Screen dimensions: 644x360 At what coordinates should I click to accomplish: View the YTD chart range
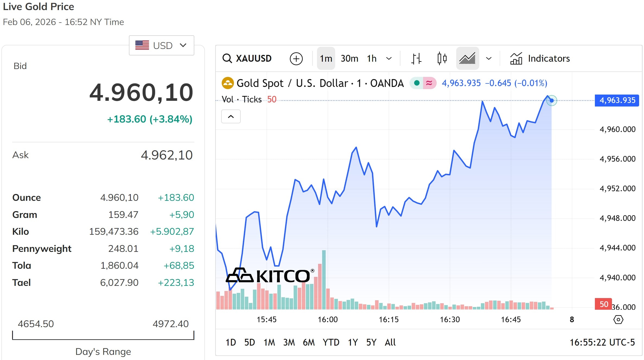click(331, 342)
